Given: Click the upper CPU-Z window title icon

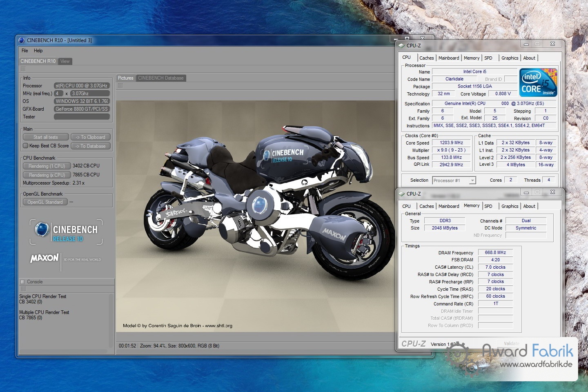Looking at the screenshot, I should [401, 46].
